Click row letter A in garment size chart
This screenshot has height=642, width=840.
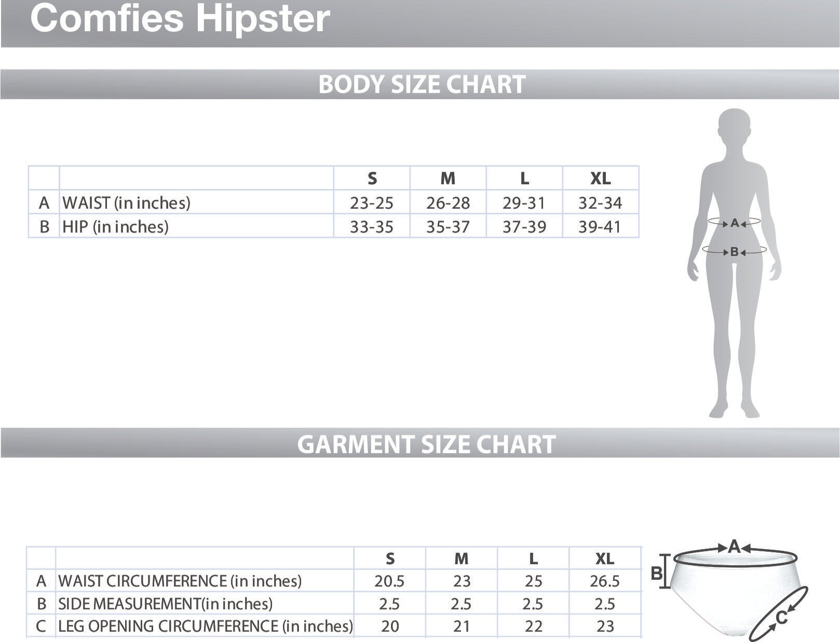coord(42,581)
